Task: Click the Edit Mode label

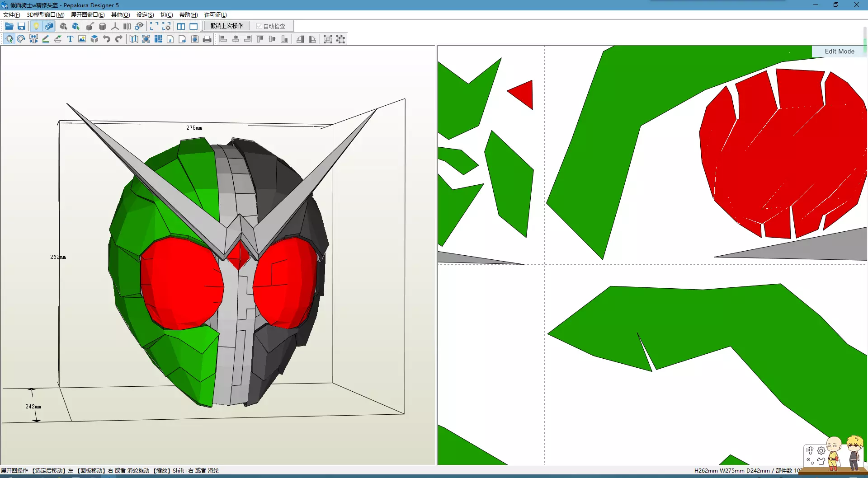Action: 840,52
